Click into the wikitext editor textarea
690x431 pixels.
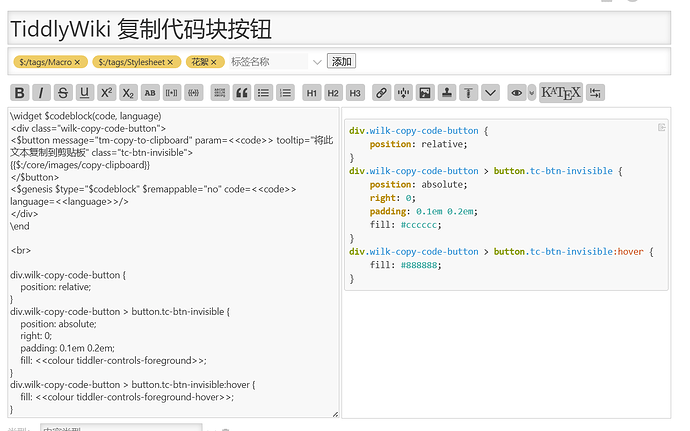click(x=173, y=262)
